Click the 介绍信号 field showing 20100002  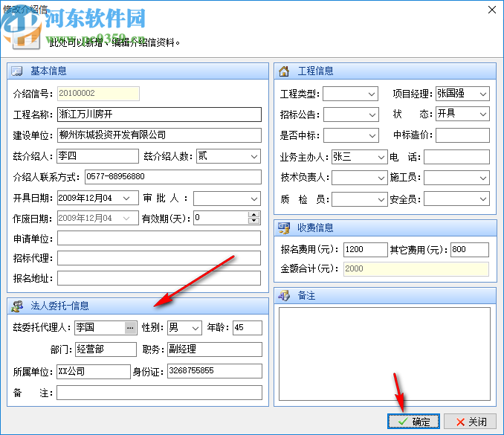click(x=98, y=94)
